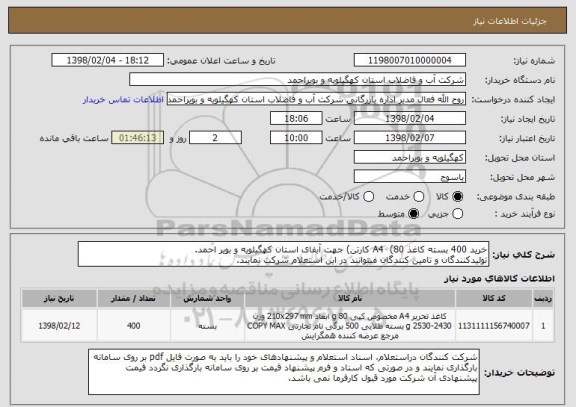Click the buyer notes text box
This screenshot has width=576, height=407.
[284, 372]
